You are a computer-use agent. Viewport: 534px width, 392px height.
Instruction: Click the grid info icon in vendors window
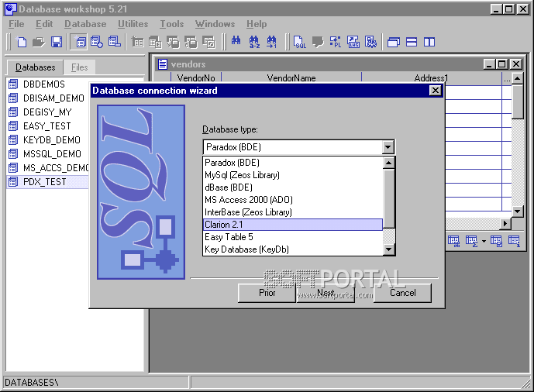tap(514, 241)
